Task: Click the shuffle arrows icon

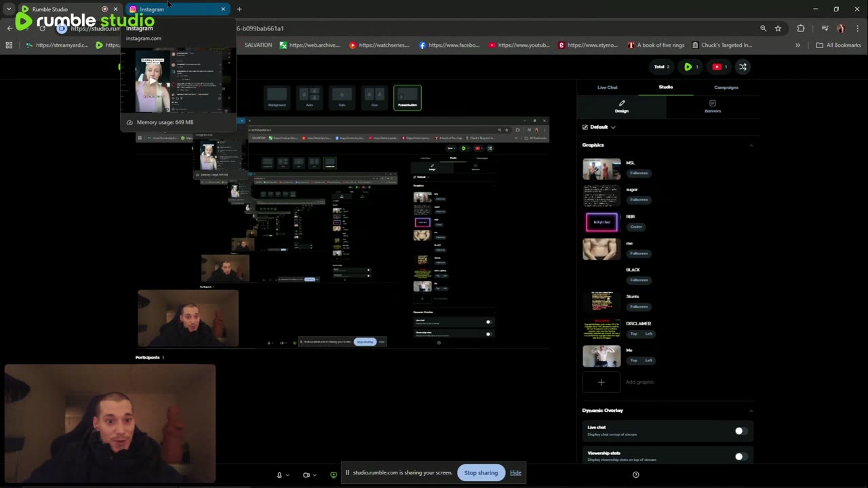Action: 743,66
